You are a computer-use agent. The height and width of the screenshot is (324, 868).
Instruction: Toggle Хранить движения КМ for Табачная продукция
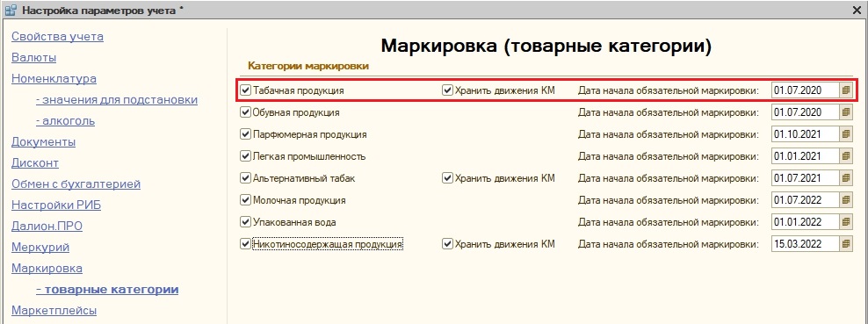click(x=447, y=90)
